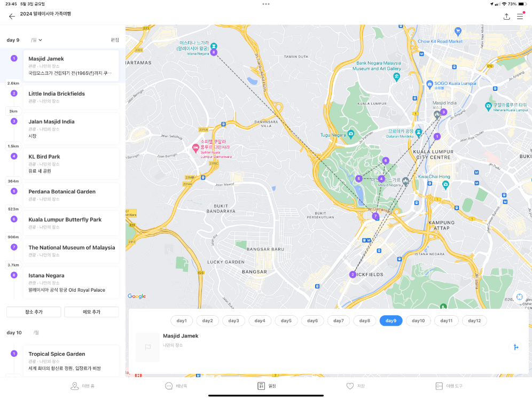Tap purple step 4 badge beside KL Bird Park
This screenshot has height=399, width=532.
(x=14, y=156)
